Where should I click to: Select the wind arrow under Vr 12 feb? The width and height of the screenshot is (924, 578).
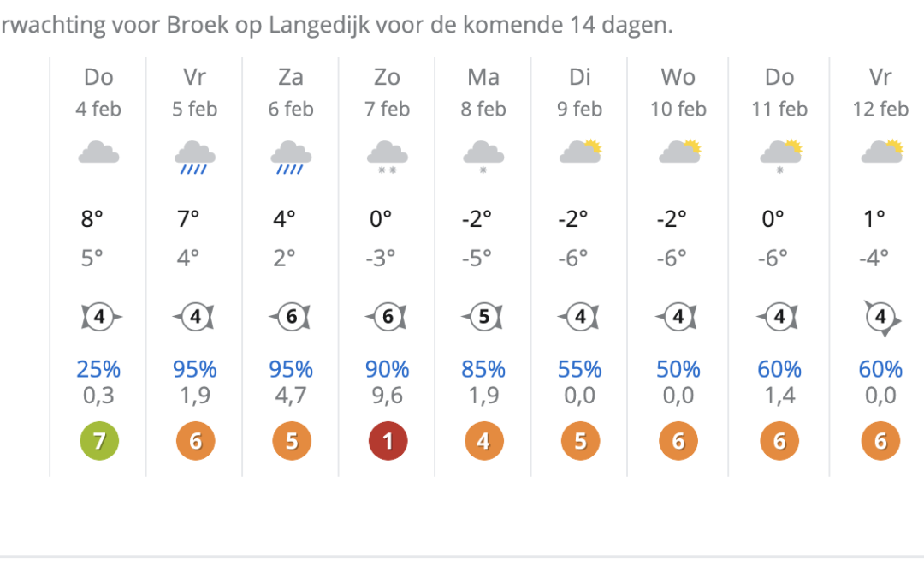[x=880, y=315]
